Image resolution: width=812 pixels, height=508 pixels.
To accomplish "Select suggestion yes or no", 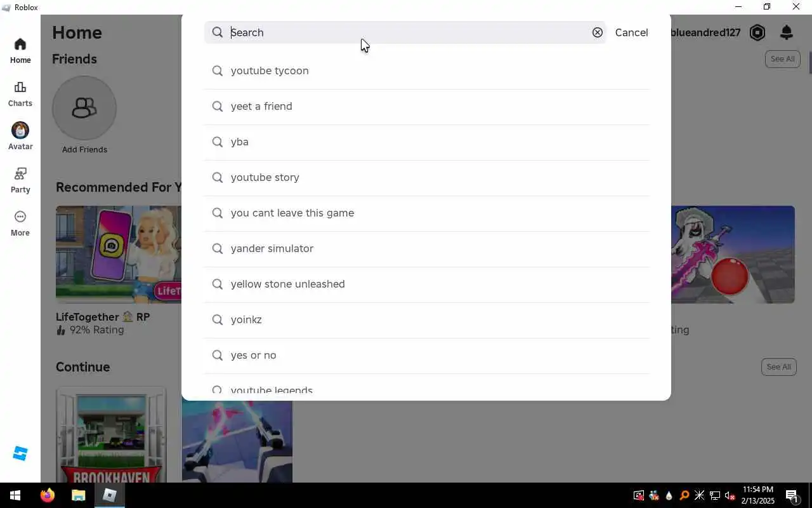I will 426,355.
